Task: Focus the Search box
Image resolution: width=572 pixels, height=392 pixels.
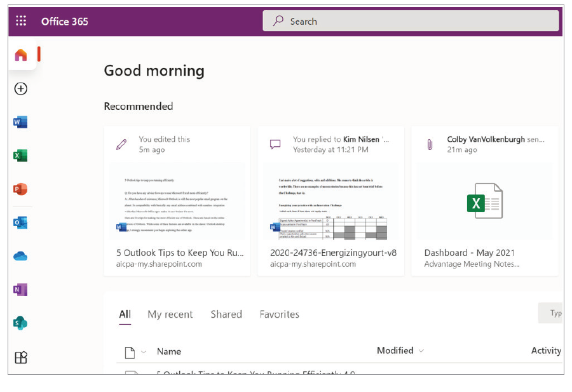Action: [x=411, y=21]
